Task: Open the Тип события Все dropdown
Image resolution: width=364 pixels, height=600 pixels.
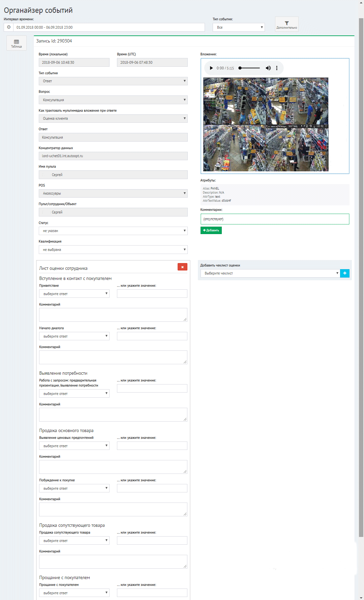Action: [239, 27]
